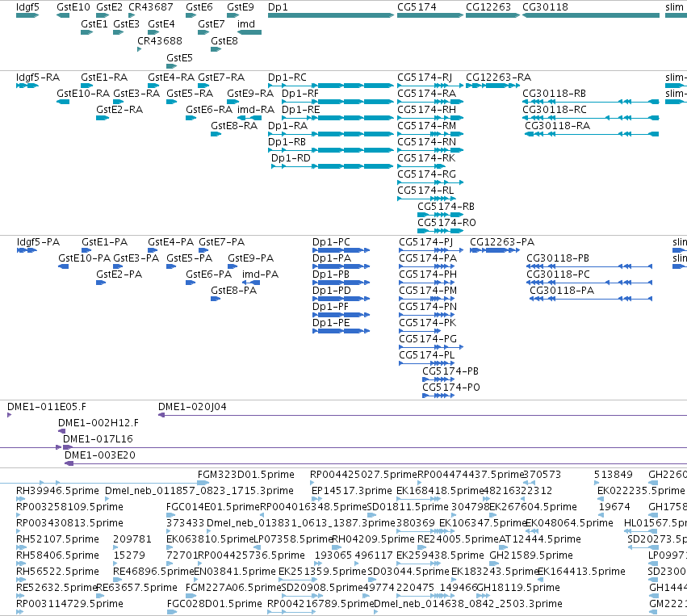This screenshot has height=616, width=687.
Task: Select EST RP003258109.5prime
Action: tap(69, 507)
